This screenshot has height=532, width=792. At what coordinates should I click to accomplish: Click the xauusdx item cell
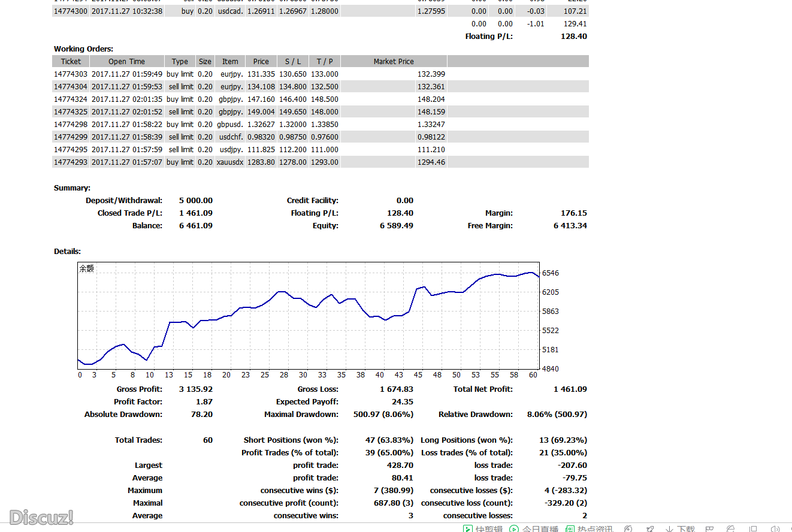pyautogui.click(x=230, y=162)
